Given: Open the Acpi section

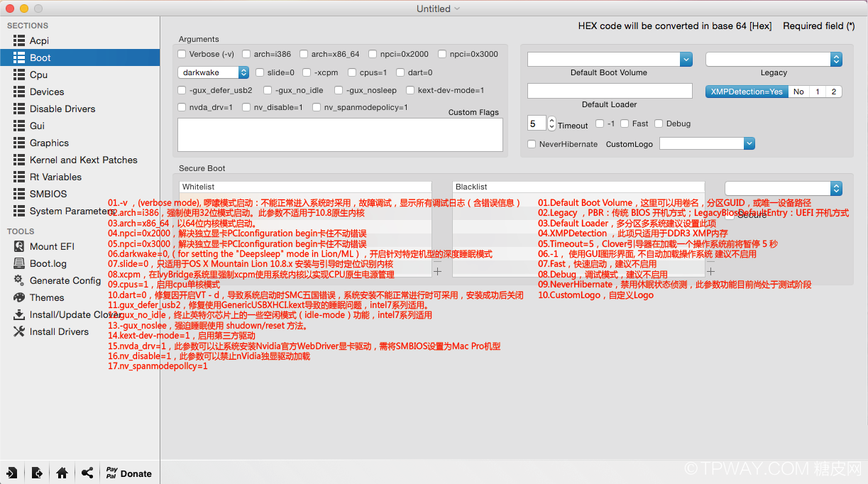Looking at the screenshot, I should click(x=79, y=40).
